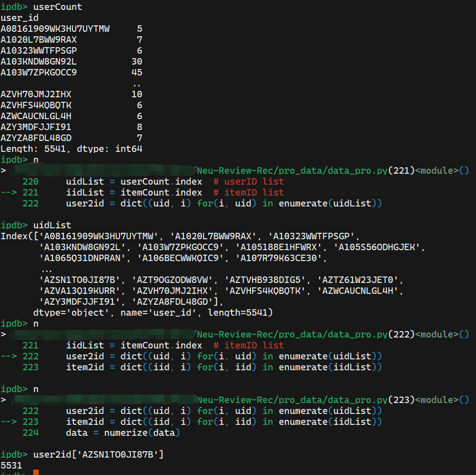Click 'AZY3MDFJJFI91' in the Index output
The image size is (476, 475).
[x=79, y=302]
